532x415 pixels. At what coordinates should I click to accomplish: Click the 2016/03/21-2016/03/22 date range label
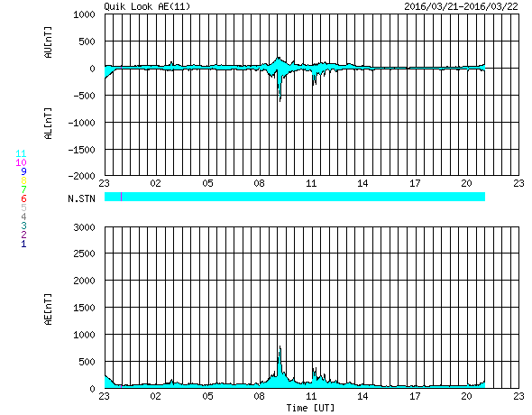tap(461, 6)
